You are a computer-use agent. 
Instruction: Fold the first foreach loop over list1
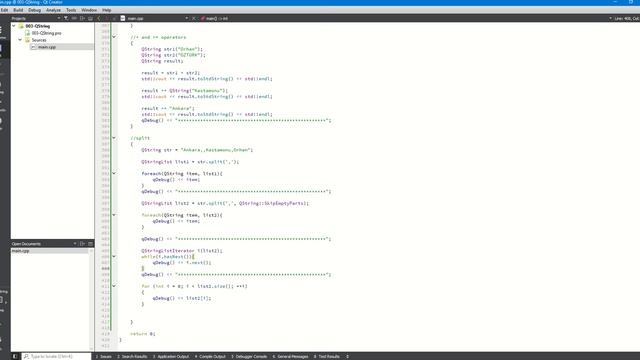point(114,173)
